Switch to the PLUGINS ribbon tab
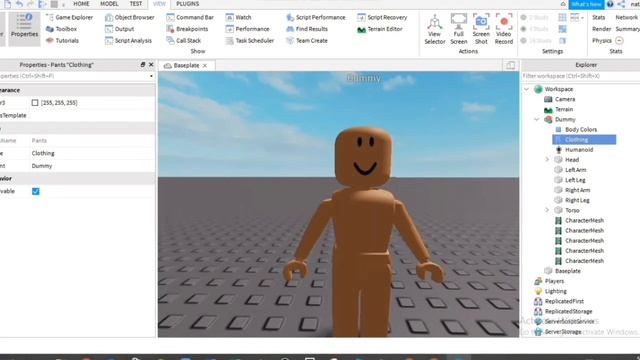Image resolution: width=640 pixels, height=360 pixels. click(188, 4)
